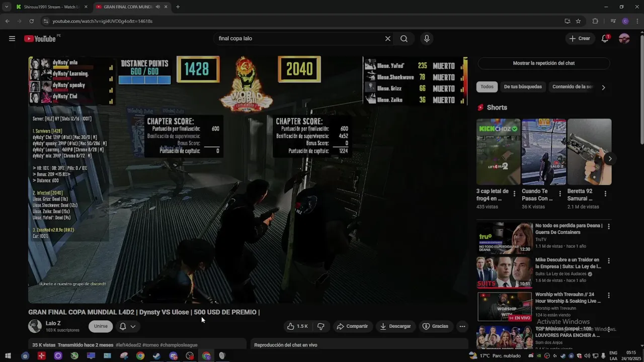The image size is (644, 362).
Task: Click the video player area
Action: (x=248, y=179)
